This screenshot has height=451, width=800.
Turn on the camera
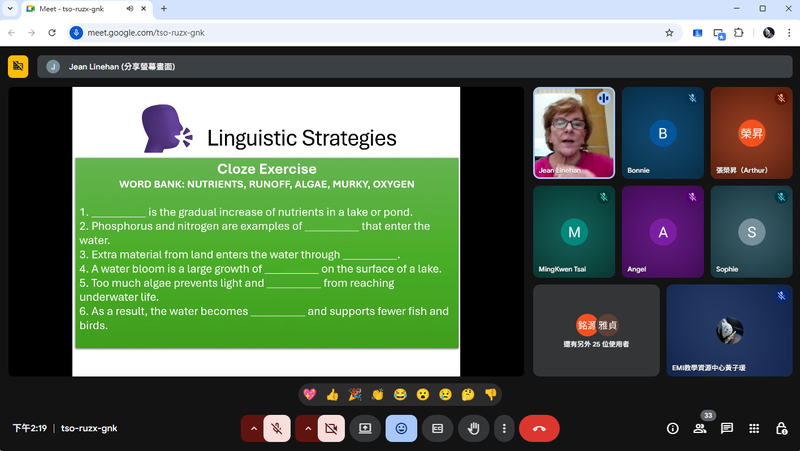[331, 428]
